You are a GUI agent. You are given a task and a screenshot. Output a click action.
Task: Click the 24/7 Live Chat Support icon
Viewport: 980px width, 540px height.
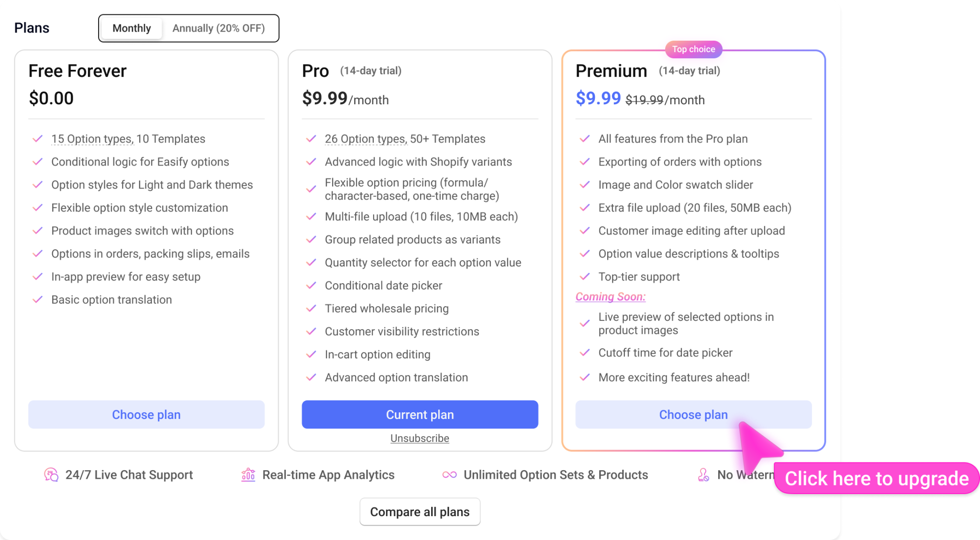51,474
